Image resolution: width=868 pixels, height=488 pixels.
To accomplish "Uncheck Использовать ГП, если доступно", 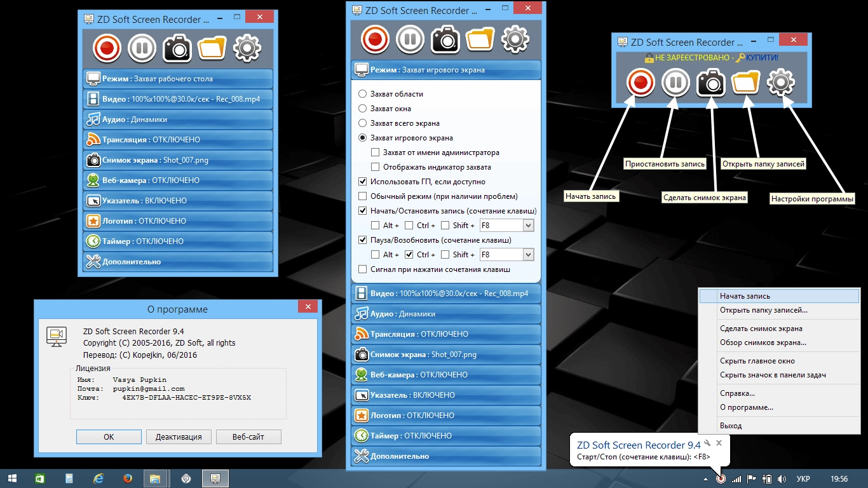I will (363, 182).
